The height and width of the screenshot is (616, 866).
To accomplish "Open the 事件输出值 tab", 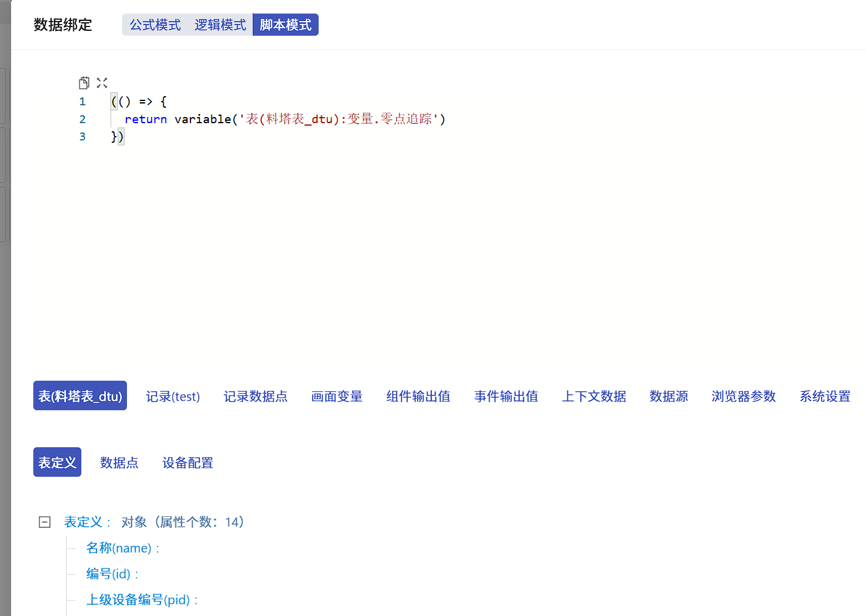I will point(506,396).
